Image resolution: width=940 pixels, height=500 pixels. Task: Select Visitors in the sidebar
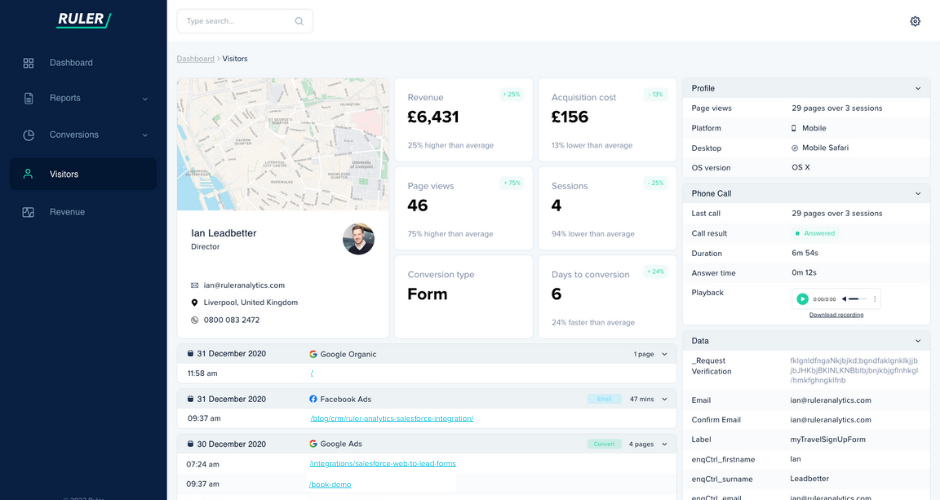coord(83,174)
